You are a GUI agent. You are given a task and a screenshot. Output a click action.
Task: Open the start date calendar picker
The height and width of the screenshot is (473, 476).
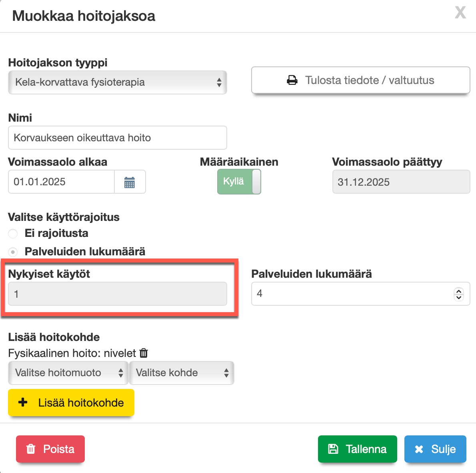tap(130, 182)
